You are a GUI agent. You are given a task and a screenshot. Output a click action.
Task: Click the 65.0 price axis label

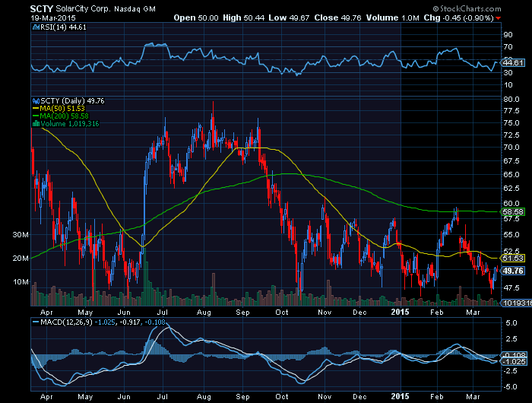click(x=511, y=175)
